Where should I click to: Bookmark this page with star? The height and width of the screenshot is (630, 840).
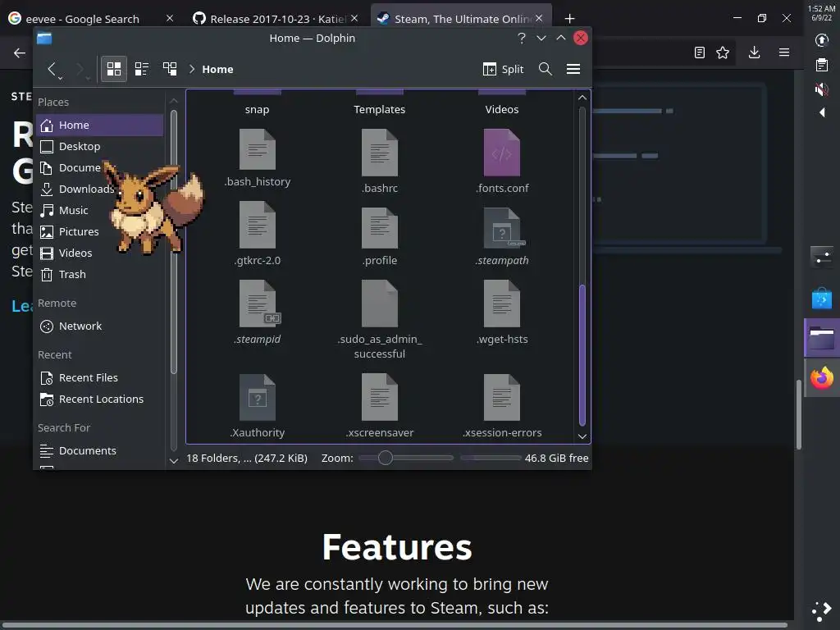click(x=723, y=52)
